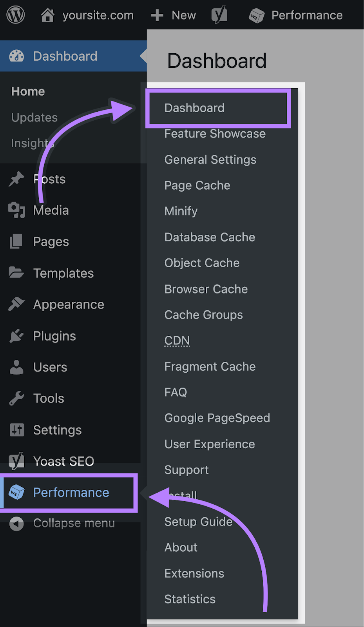Open the CDN settings entry

pos(177,340)
